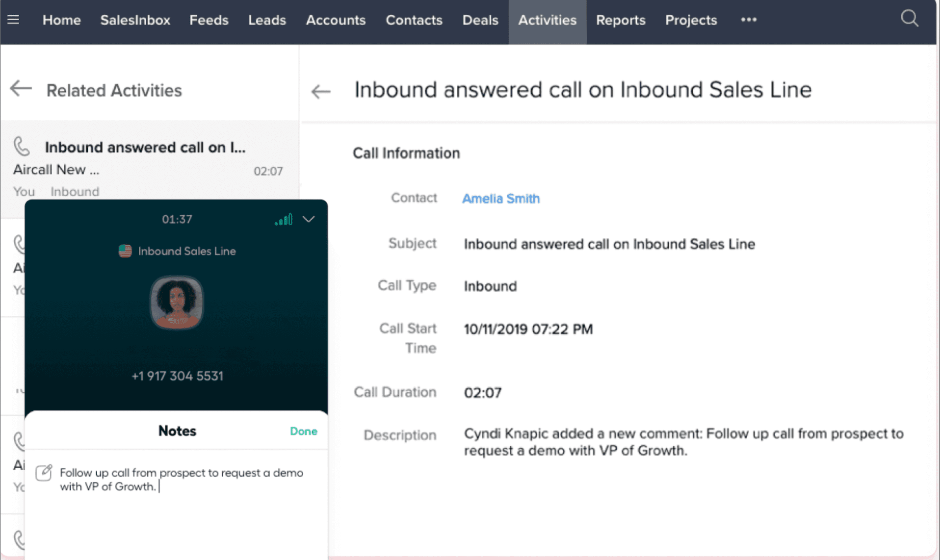Click the caller phone number +1 917 304 5531
The image size is (940, 560).
coord(177,376)
